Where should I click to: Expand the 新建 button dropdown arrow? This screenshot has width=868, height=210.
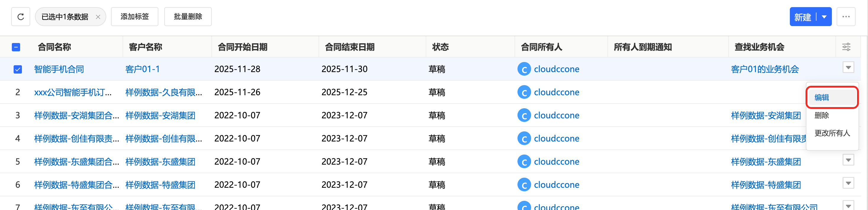tap(824, 17)
